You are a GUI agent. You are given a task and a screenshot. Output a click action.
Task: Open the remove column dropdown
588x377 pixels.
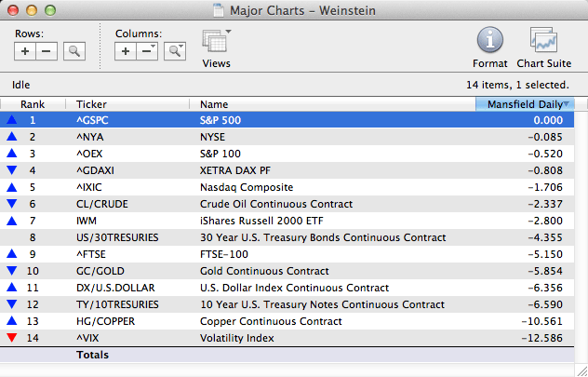(147, 51)
